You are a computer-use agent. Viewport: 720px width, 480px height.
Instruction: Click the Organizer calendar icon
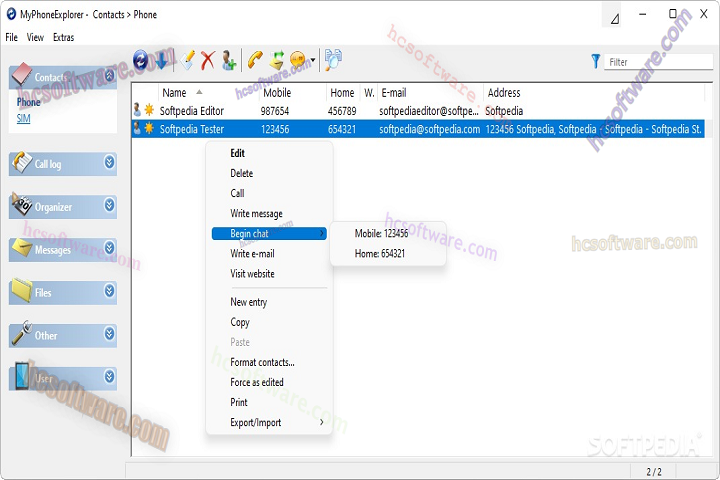point(21,205)
